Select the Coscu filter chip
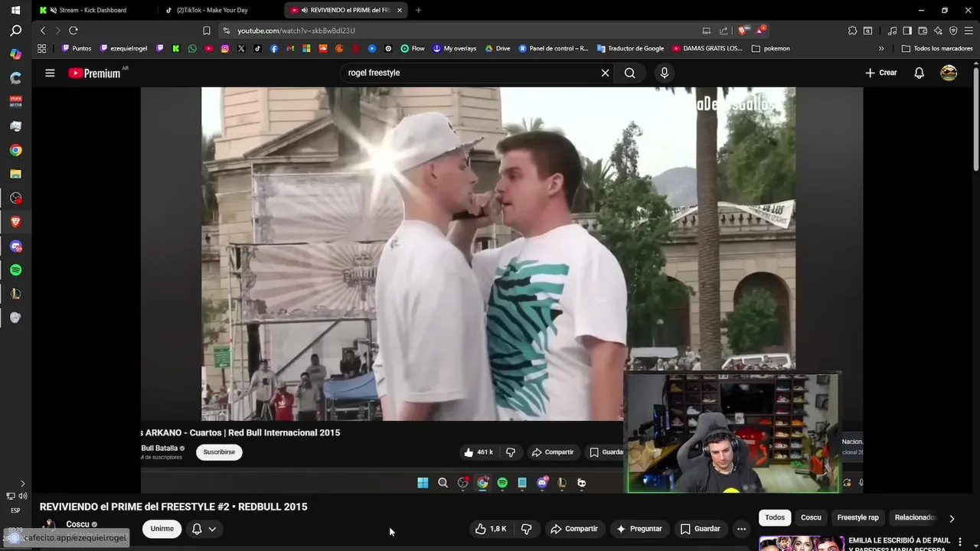The height and width of the screenshot is (551, 980). coord(811,517)
